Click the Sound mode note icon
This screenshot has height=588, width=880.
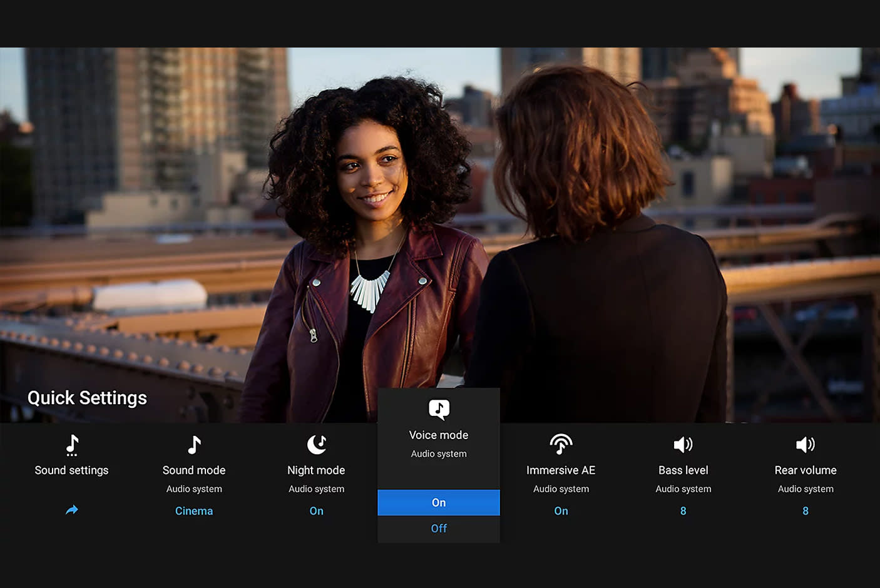click(x=194, y=445)
